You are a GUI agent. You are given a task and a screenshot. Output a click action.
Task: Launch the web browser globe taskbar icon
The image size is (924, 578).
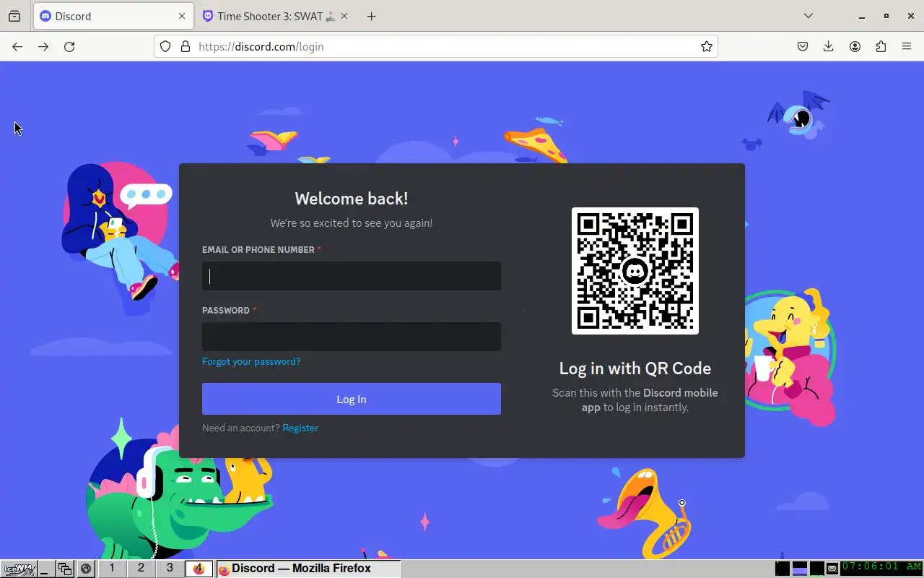click(85, 569)
